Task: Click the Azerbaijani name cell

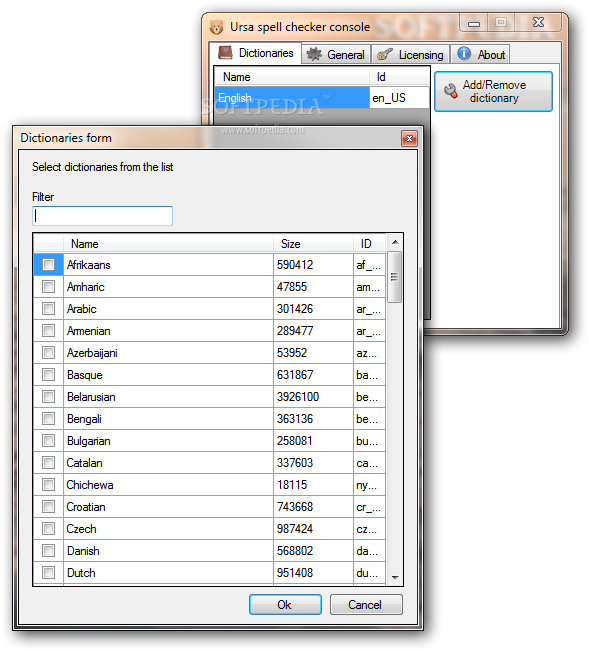Action: pos(168,352)
